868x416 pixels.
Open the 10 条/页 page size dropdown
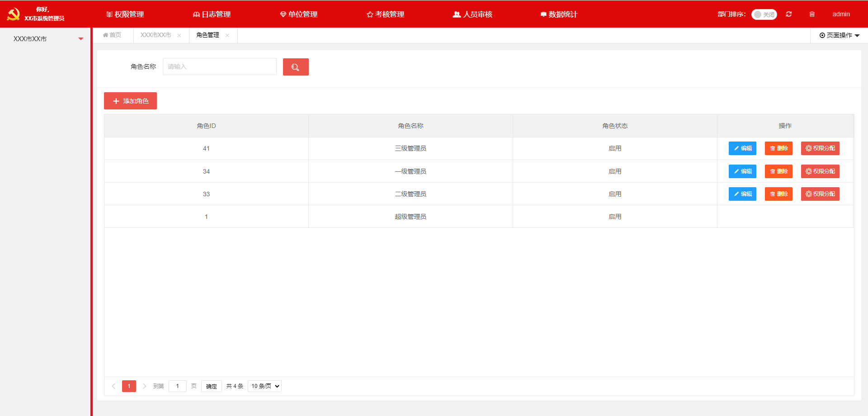tap(264, 386)
